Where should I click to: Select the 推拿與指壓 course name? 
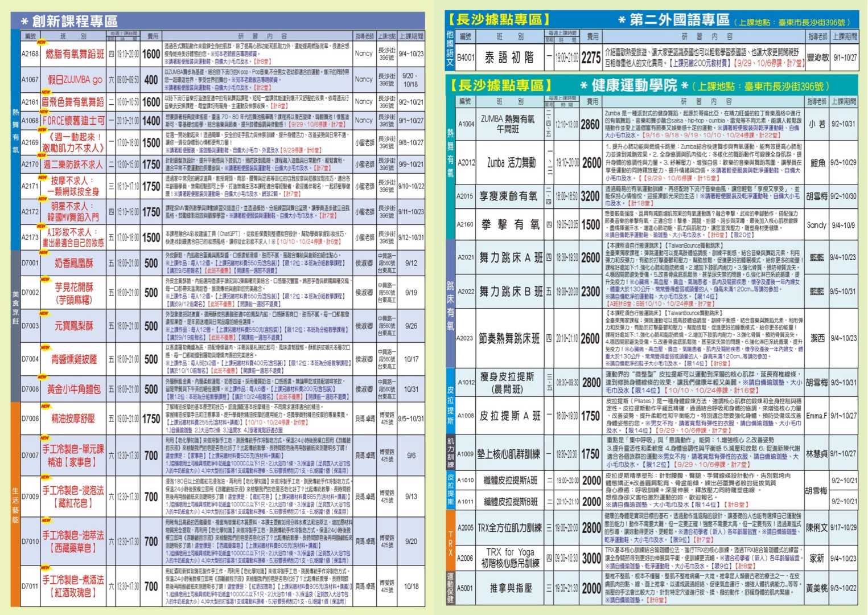pos(511,588)
